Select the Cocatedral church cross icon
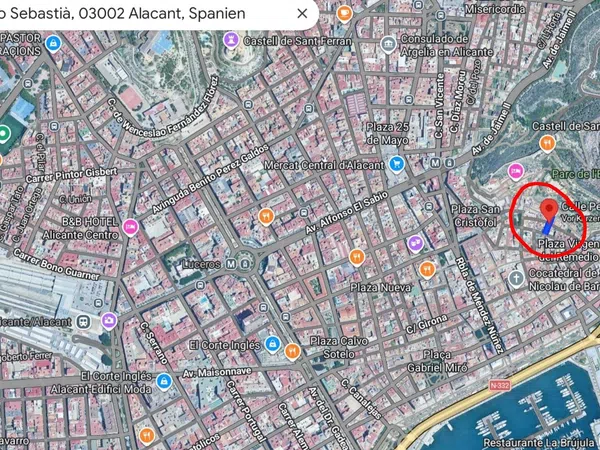 (516, 278)
